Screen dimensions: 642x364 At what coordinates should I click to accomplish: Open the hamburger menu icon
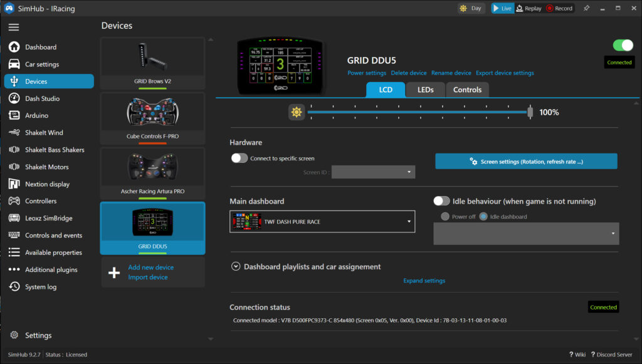click(x=14, y=27)
